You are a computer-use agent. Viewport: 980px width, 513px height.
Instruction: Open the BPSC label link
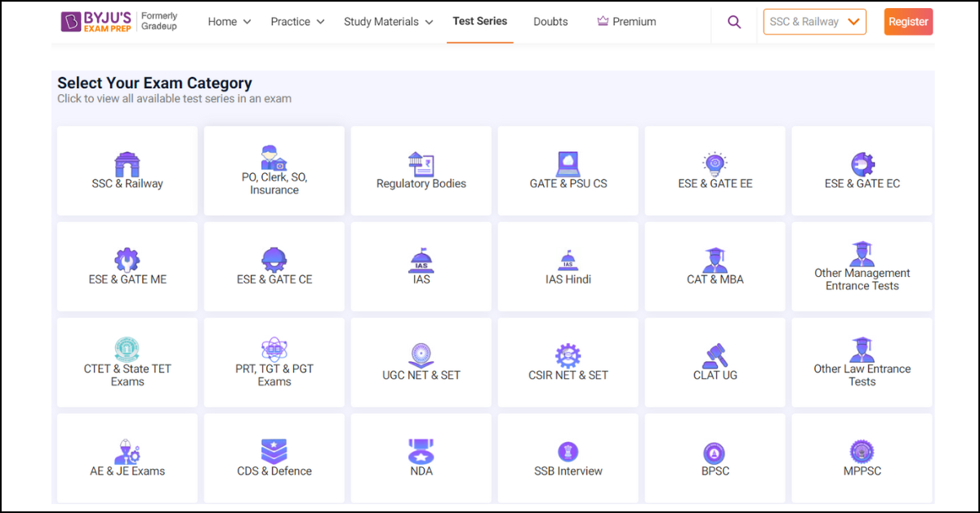(x=715, y=471)
